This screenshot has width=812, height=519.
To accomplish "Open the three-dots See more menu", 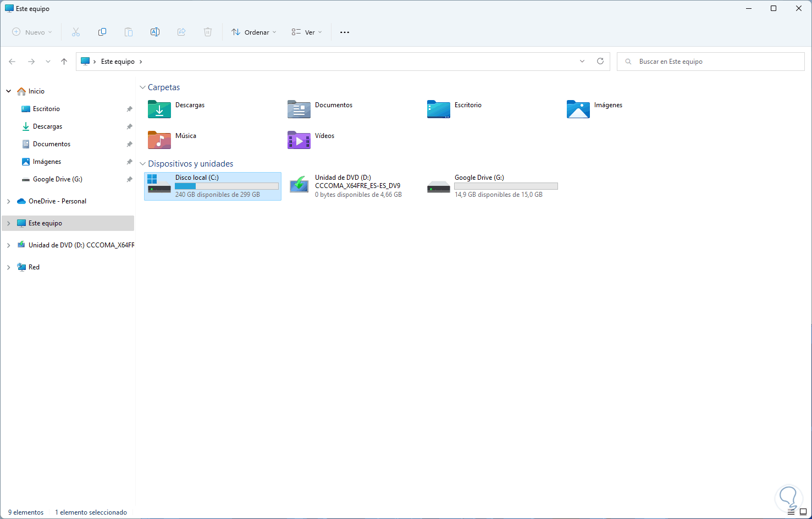I will click(x=345, y=32).
